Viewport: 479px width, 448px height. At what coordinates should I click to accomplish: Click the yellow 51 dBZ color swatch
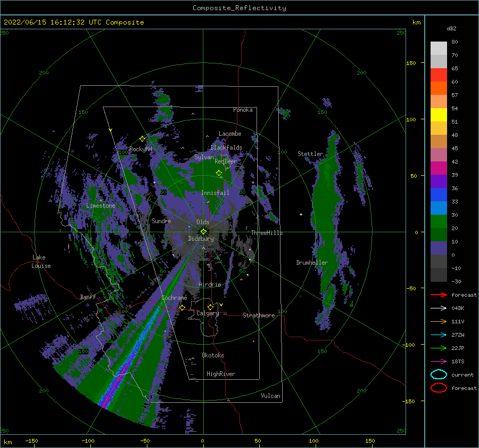tap(439, 115)
